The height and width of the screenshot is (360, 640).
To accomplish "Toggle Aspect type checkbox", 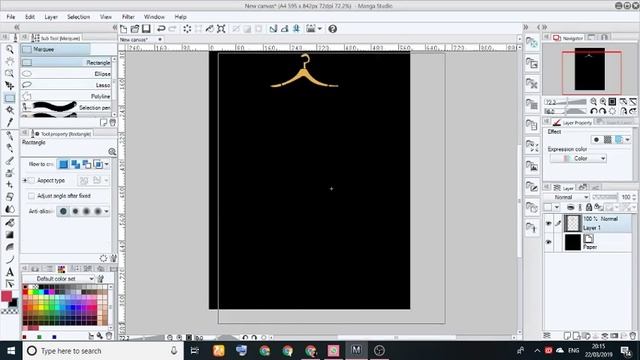I will (x=31, y=180).
